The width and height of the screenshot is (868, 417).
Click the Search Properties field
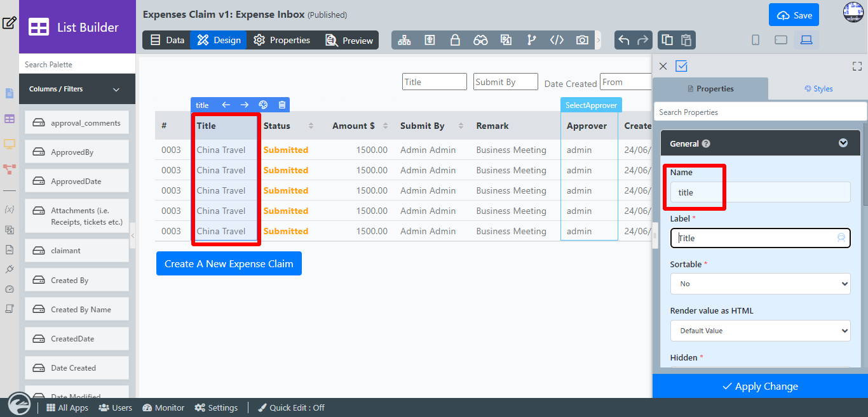(x=760, y=112)
